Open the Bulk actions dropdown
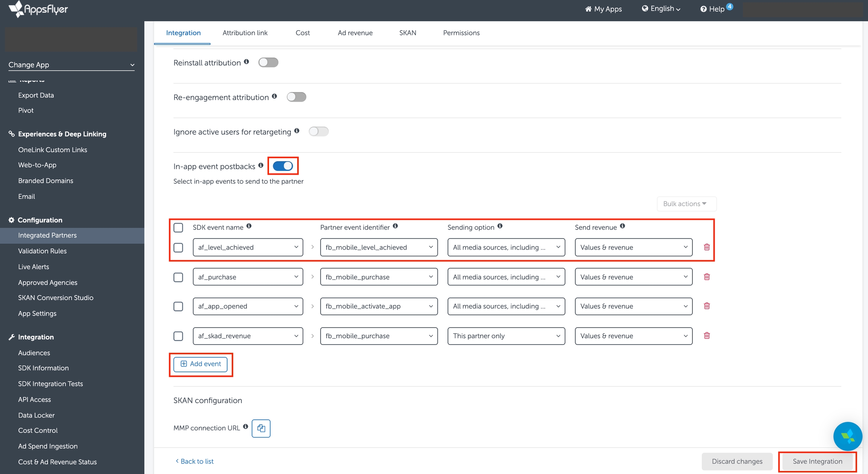Viewport: 868px width, 474px height. (686, 204)
